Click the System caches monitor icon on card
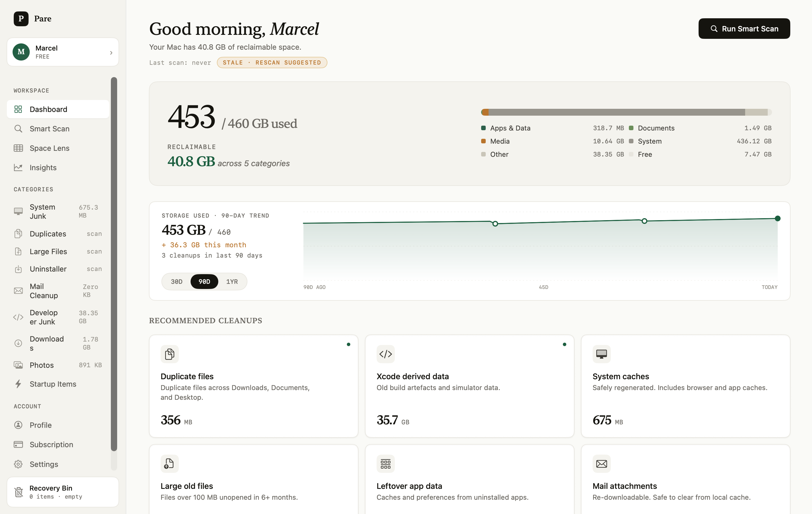This screenshot has width=812, height=514. click(x=602, y=354)
